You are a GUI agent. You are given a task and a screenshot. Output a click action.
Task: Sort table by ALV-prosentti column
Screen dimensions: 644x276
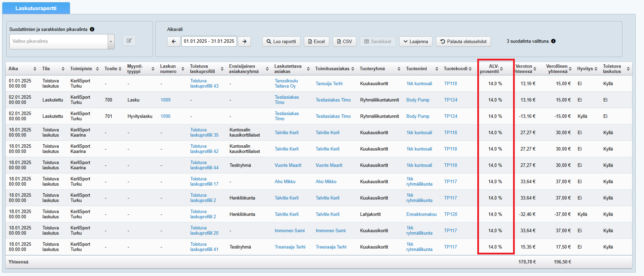(501, 69)
